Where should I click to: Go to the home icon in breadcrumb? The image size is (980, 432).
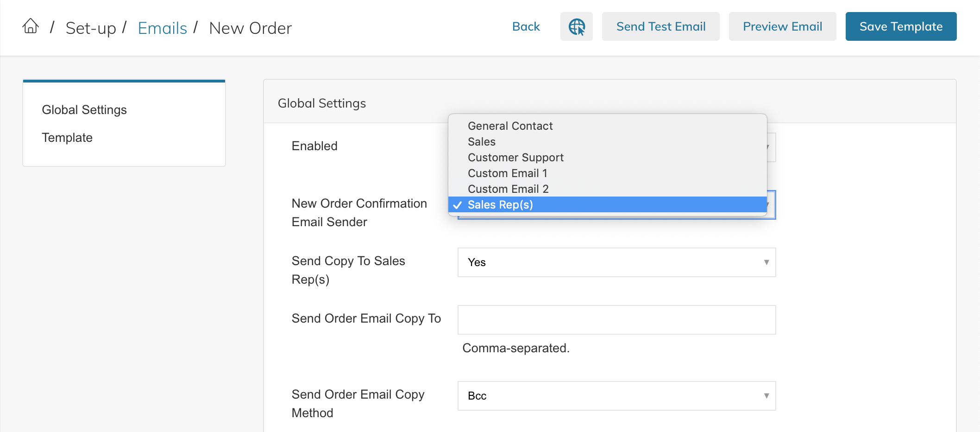coord(31,26)
